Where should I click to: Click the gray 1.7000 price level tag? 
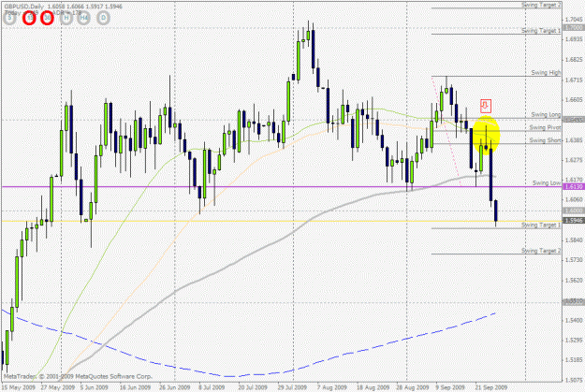pyautogui.click(x=574, y=28)
